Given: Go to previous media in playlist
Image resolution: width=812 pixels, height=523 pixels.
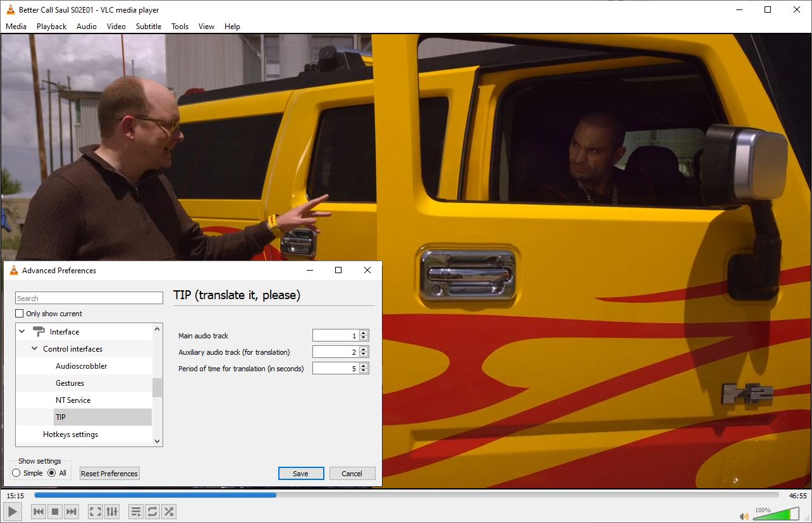Looking at the screenshot, I should pyautogui.click(x=39, y=512).
